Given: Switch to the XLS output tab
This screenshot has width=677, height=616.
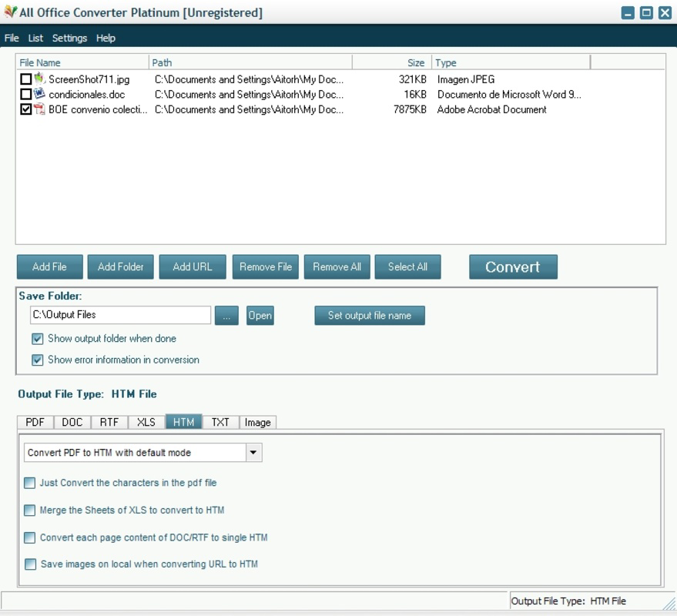Looking at the screenshot, I should 146,422.
